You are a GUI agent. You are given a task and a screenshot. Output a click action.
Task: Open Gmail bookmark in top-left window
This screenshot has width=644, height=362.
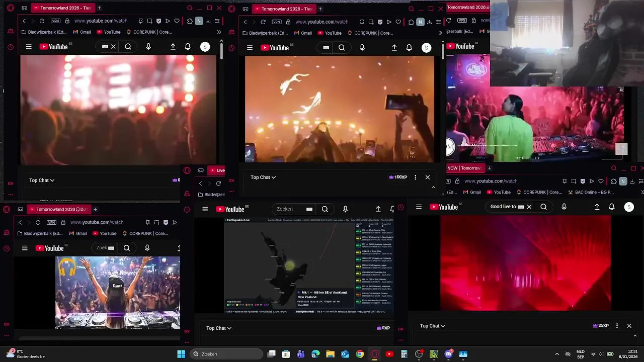[82, 32]
